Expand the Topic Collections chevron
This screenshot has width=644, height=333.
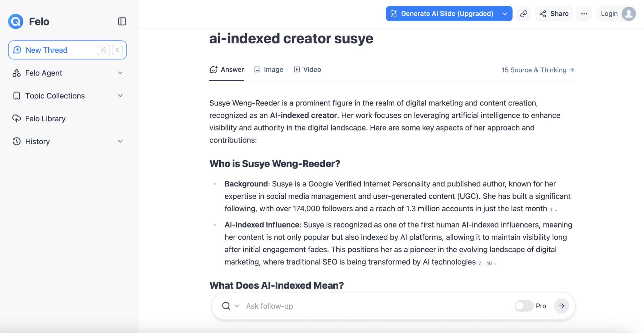click(120, 96)
